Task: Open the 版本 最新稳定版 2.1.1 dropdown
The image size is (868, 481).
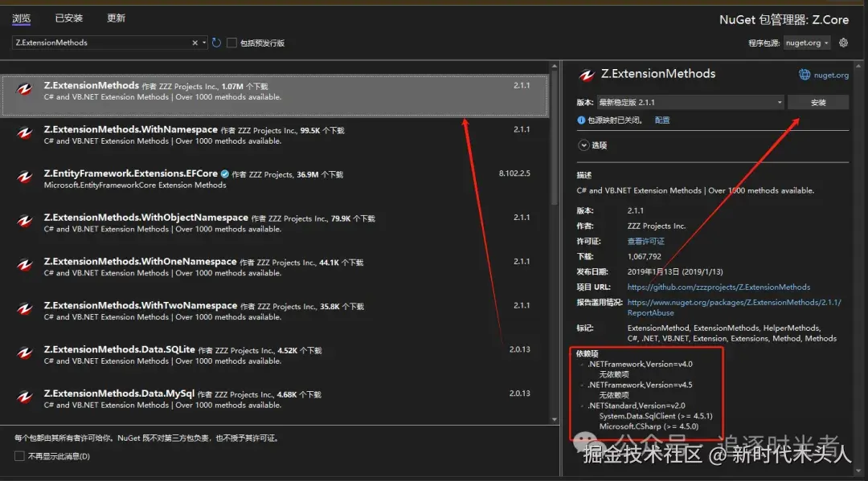Action: pos(690,102)
